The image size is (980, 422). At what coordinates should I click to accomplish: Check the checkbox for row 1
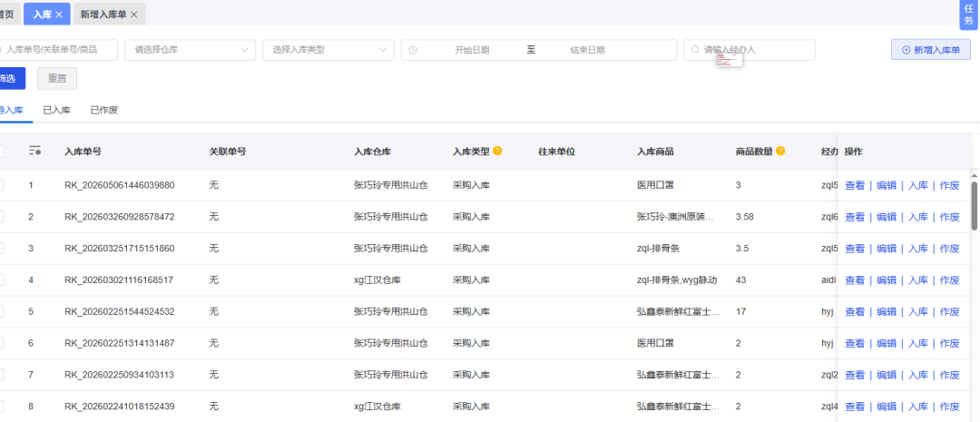[1, 185]
